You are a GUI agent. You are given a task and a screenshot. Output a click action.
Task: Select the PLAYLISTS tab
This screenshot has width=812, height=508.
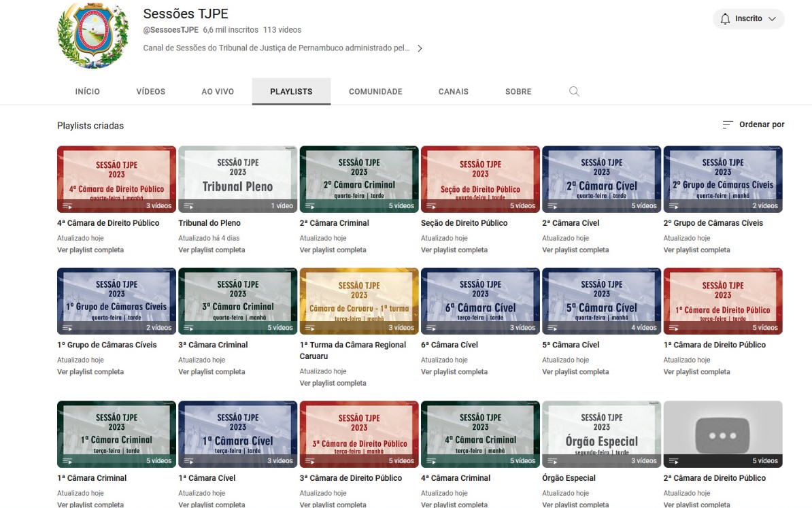[x=291, y=92]
